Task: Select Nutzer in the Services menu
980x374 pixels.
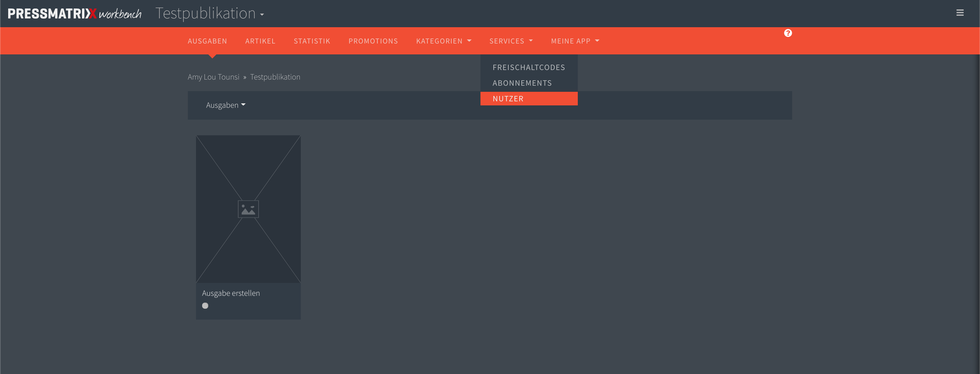Action: coord(529,99)
